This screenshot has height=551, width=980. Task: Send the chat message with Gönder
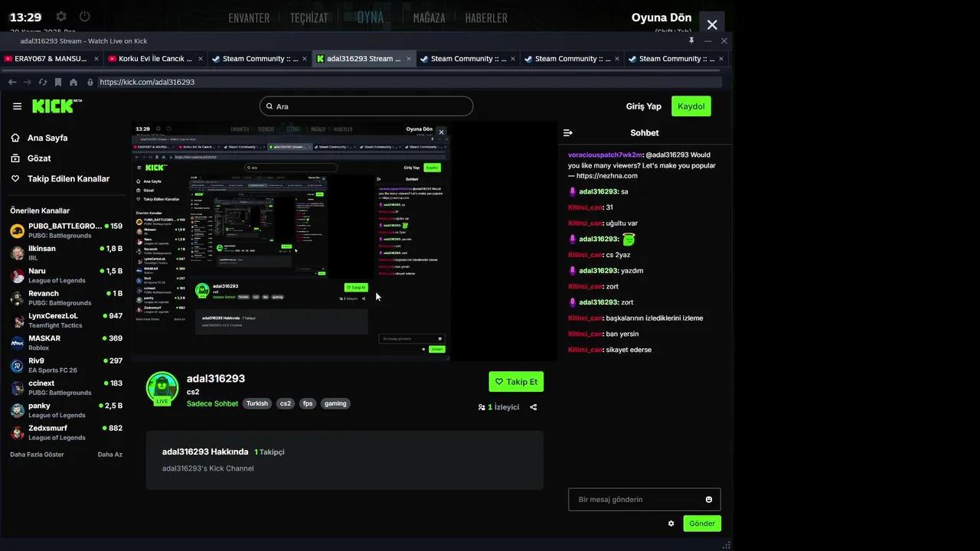click(702, 523)
